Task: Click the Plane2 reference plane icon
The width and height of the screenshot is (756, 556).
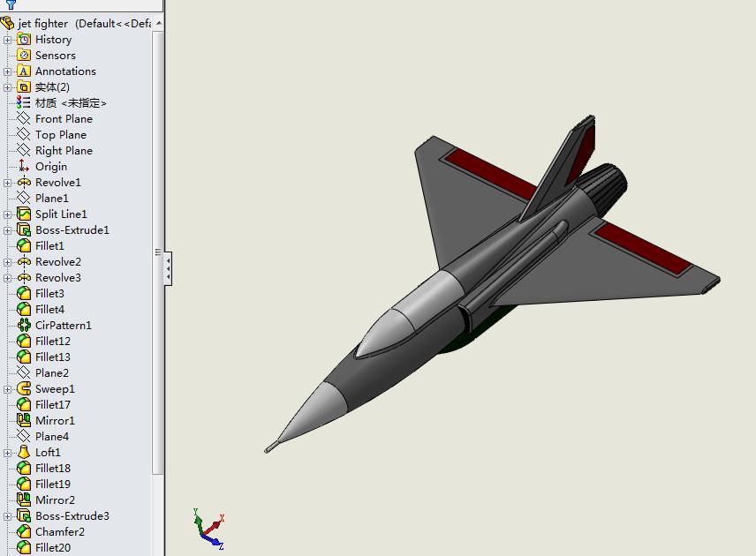Action: tap(24, 373)
